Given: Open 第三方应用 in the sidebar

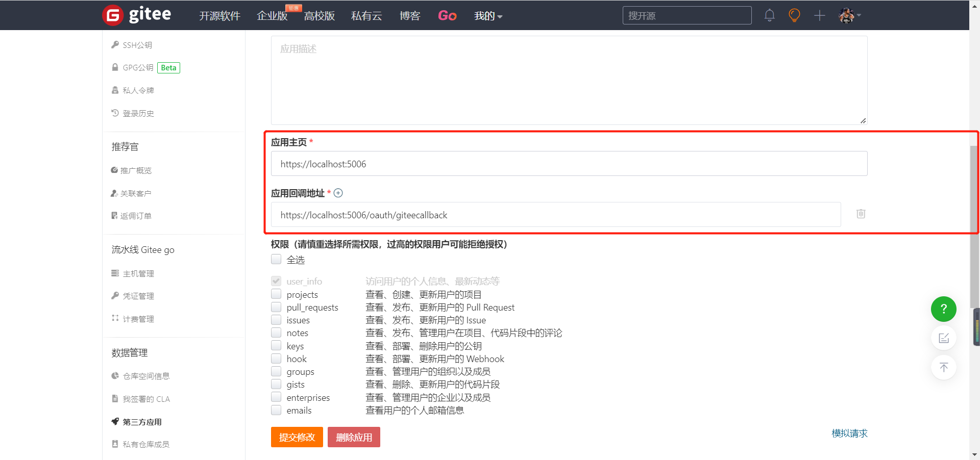Looking at the screenshot, I should (142, 422).
